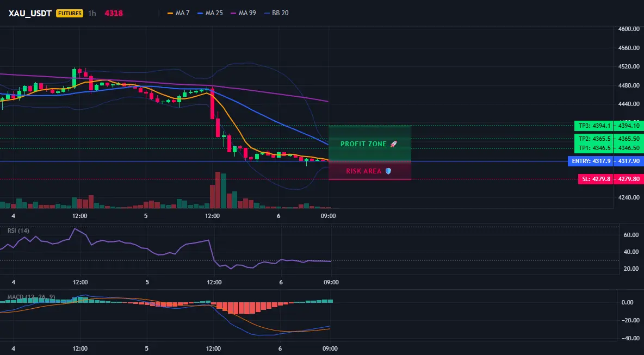Click 09:00 on the RSI panel time axis
This screenshot has width=644, height=355.
(331, 282)
